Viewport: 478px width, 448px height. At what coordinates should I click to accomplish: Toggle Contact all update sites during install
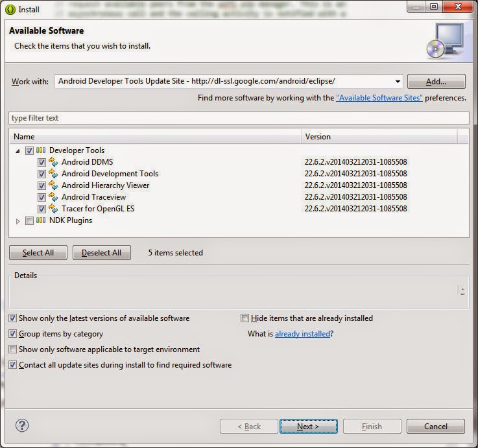pos(12,365)
